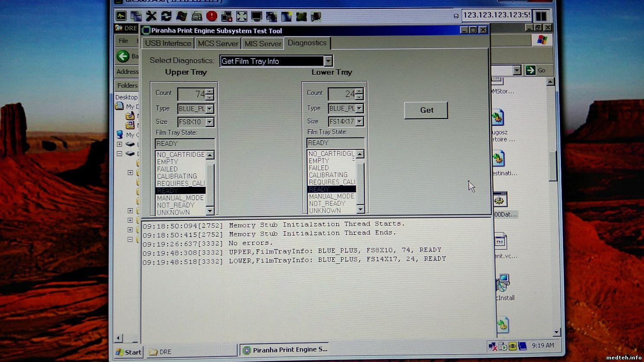
Task: Click the Windows Start button
Action: [128, 352]
